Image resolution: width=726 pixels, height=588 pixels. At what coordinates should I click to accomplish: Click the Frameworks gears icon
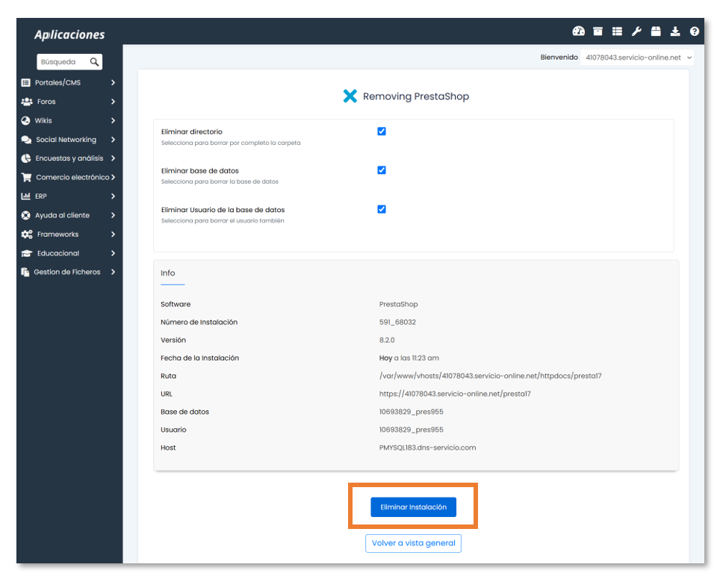27,235
